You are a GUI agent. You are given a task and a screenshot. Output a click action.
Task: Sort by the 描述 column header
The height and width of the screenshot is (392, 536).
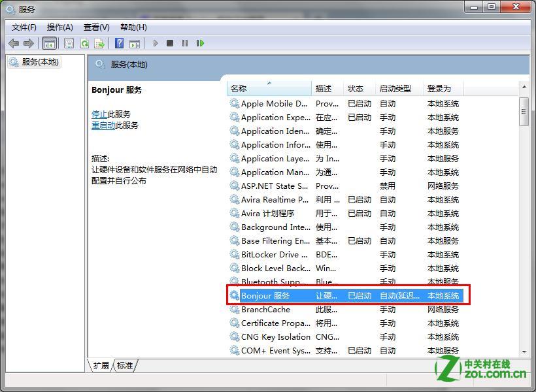(327, 88)
